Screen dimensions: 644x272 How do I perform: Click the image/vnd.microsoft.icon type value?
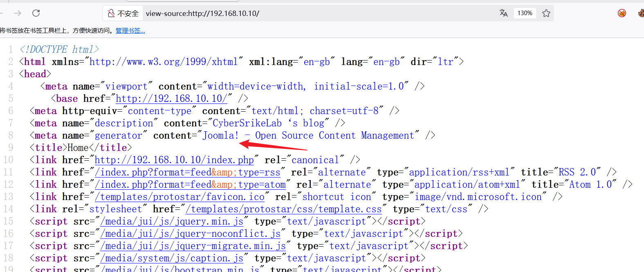pyautogui.click(x=478, y=197)
